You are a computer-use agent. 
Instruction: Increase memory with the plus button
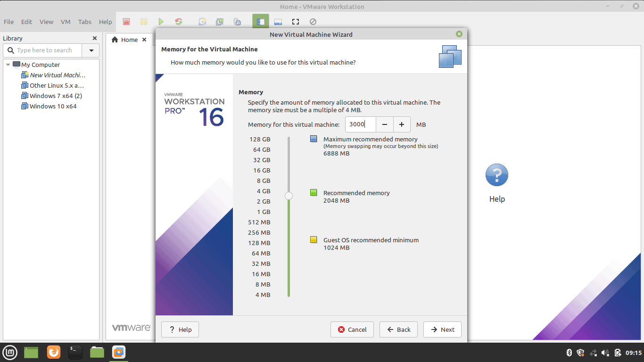402,124
